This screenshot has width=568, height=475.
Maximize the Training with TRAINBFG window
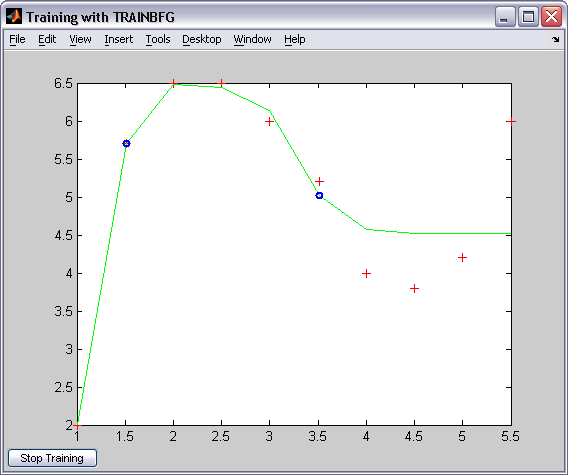[528, 17]
